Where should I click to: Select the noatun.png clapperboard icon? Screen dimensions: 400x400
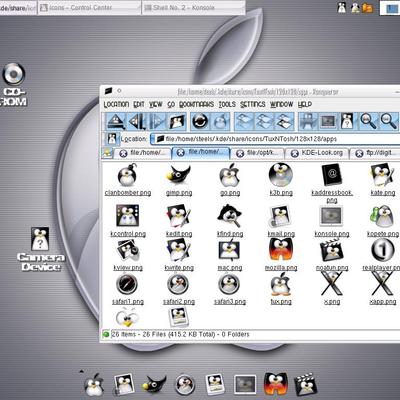point(332,251)
